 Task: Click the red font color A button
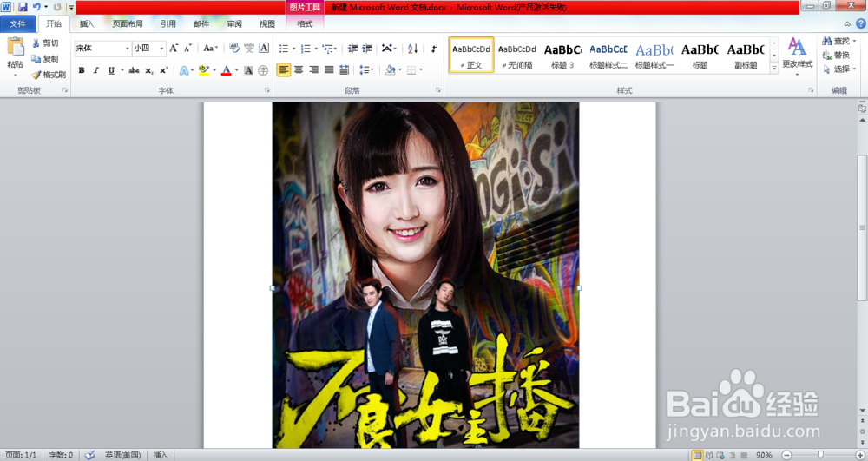click(226, 70)
